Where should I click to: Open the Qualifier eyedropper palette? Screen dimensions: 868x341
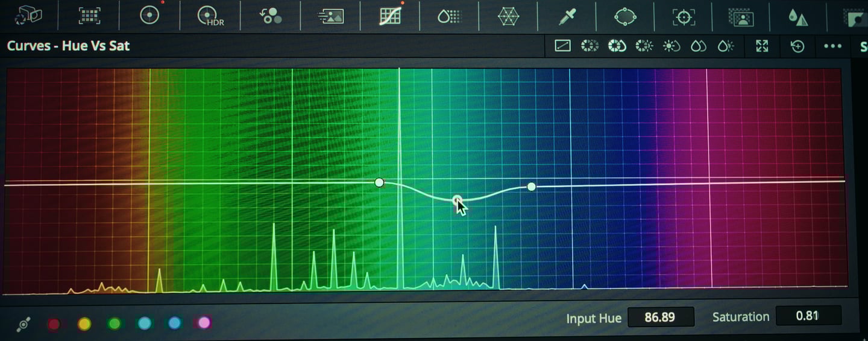(567, 16)
